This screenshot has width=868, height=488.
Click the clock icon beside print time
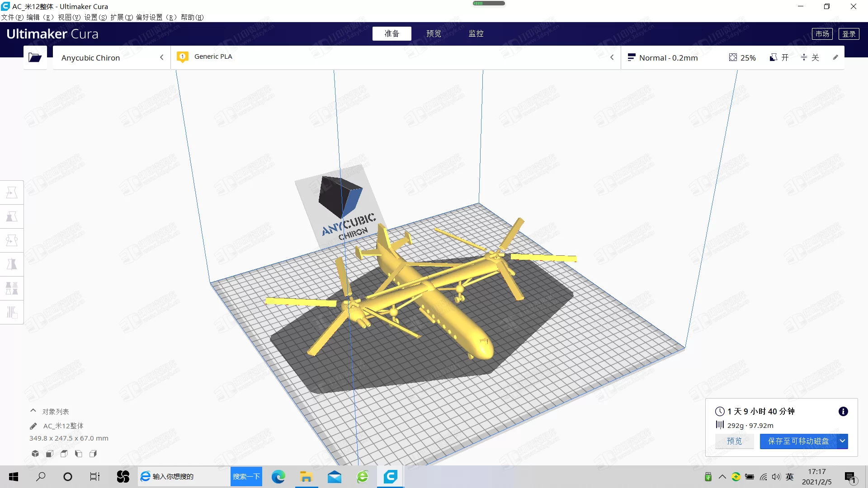720,412
